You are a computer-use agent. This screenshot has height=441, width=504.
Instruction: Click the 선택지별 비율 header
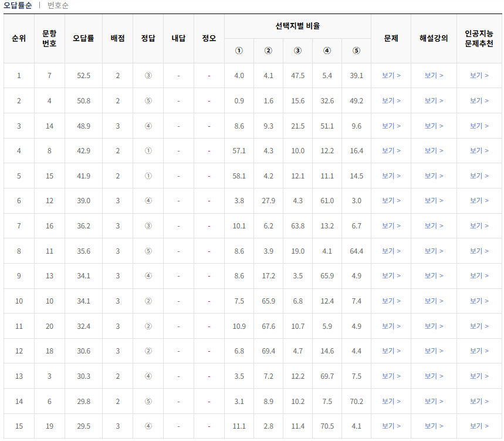click(297, 25)
